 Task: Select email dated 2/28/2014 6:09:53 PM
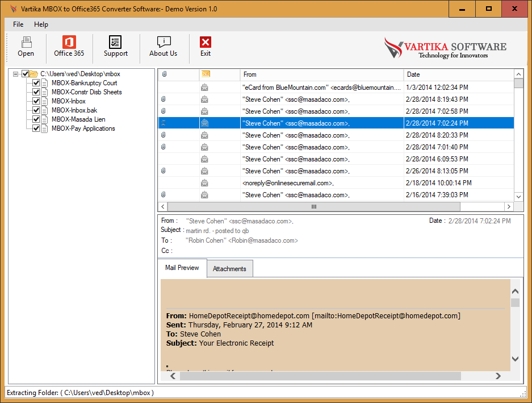tap(336, 159)
